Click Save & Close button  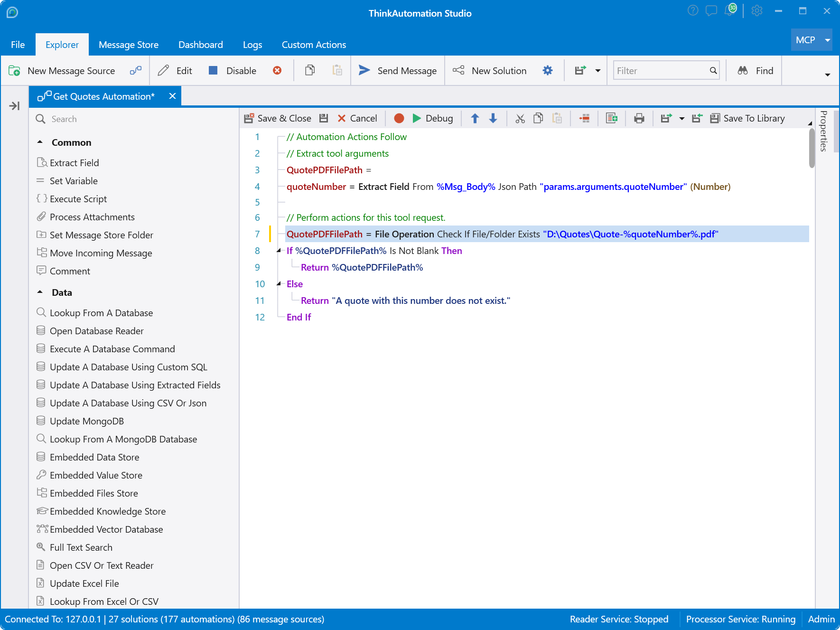278,118
